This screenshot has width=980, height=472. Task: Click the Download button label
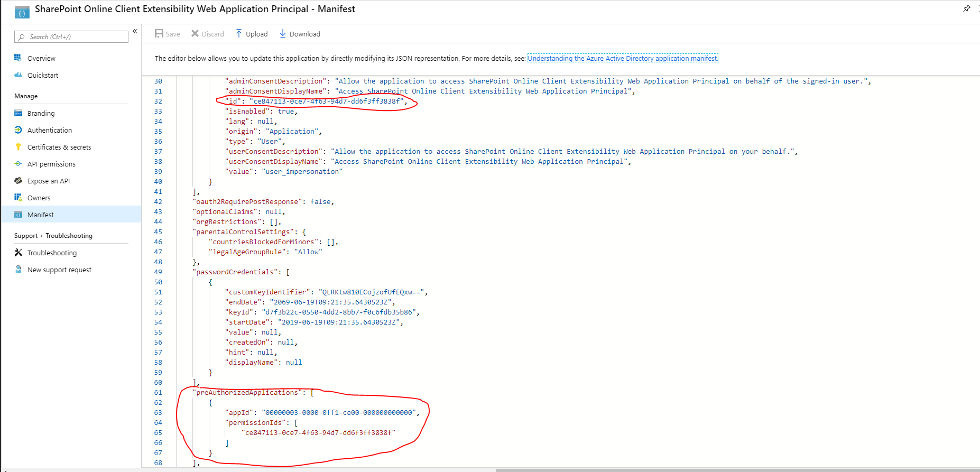point(304,34)
